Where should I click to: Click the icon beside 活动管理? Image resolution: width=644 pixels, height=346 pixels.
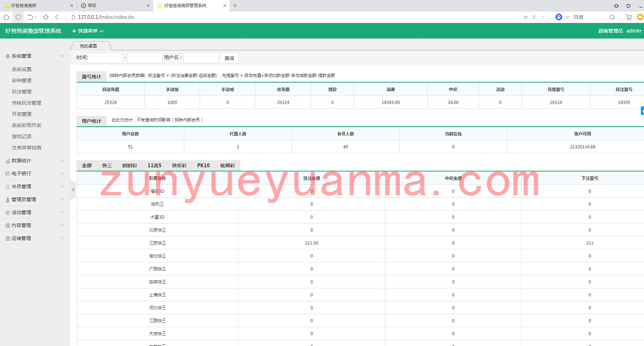tap(8, 212)
